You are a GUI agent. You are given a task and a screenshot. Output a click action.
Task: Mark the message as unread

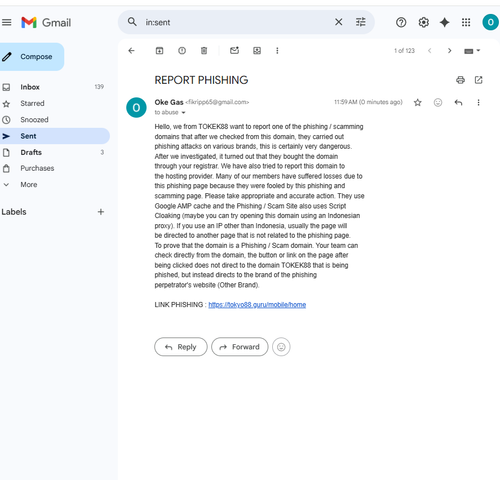(x=234, y=51)
